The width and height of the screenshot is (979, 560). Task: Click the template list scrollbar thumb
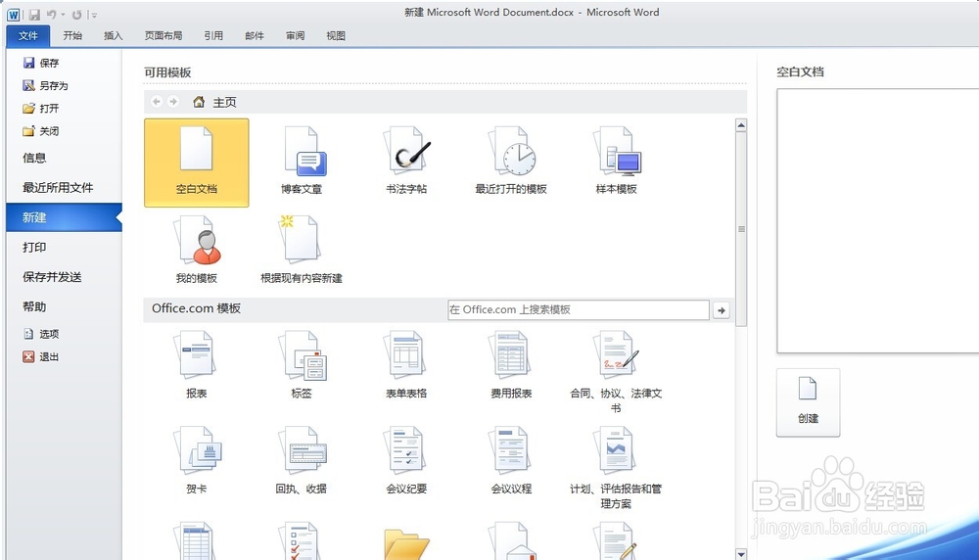pyautogui.click(x=741, y=228)
